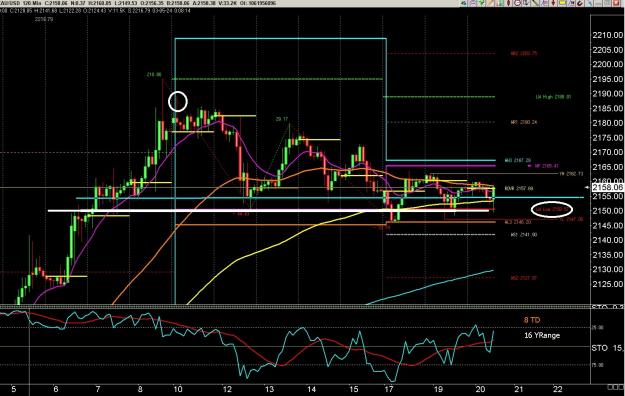Click the yellow highlighted toolbar icon
625x396 pixels.
(563, 3)
